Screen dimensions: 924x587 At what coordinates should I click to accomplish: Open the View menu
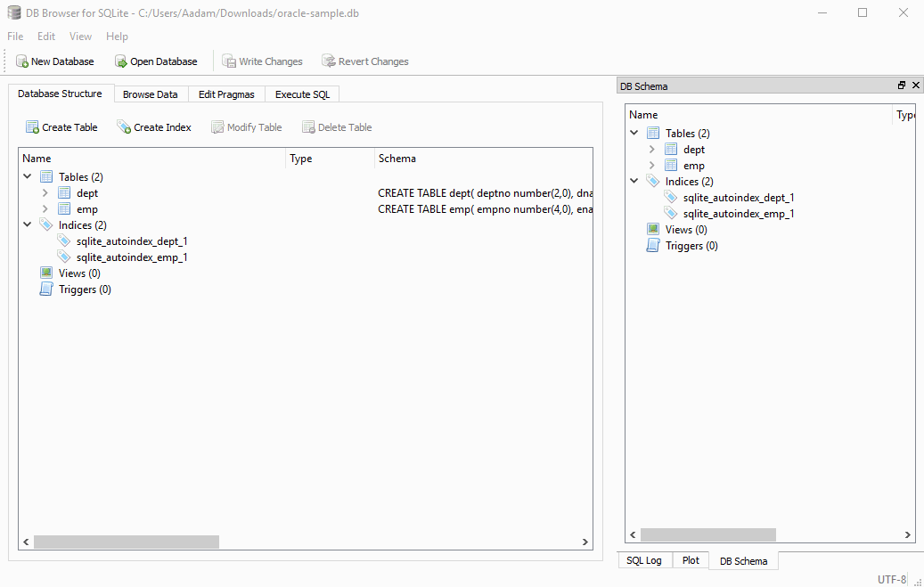click(x=80, y=36)
